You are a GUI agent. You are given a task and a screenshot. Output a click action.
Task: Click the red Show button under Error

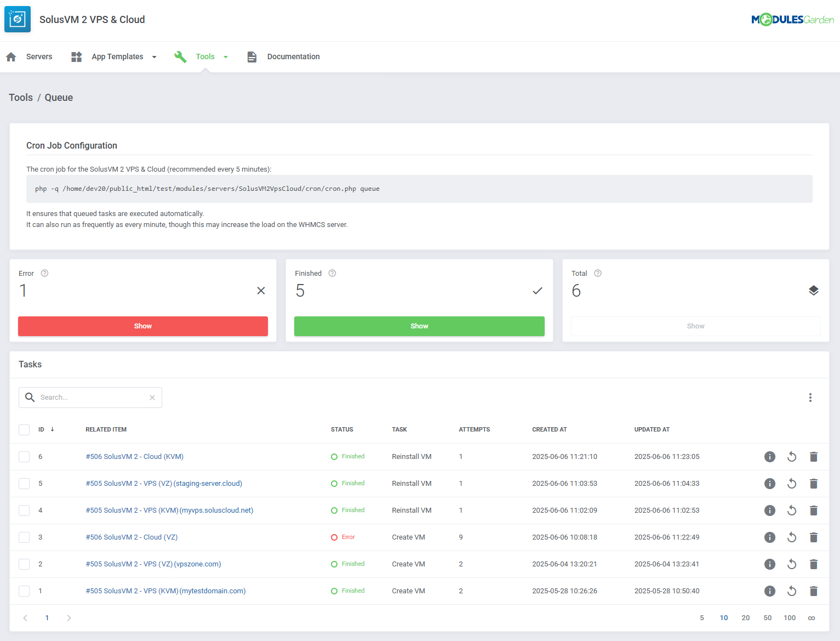pos(143,326)
